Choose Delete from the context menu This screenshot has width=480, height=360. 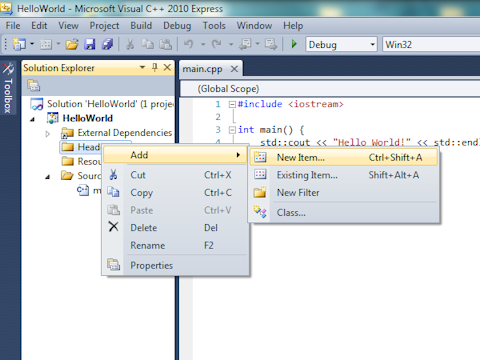(x=175, y=228)
